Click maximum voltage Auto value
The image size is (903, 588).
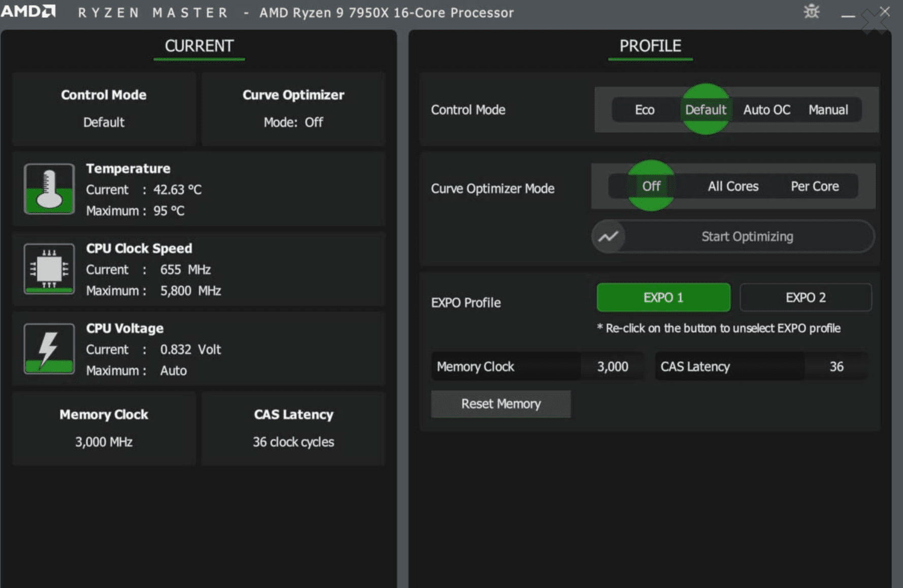[x=173, y=371]
